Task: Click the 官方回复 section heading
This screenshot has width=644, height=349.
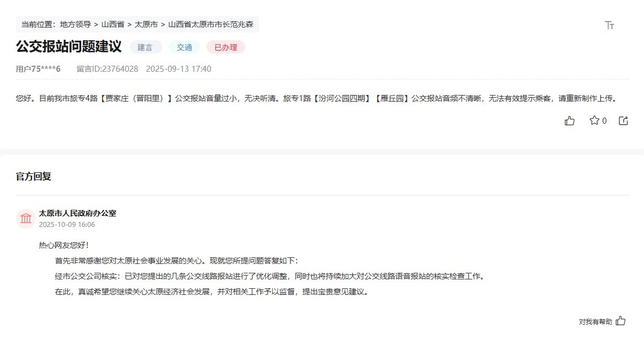Action: click(x=34, y=177)
